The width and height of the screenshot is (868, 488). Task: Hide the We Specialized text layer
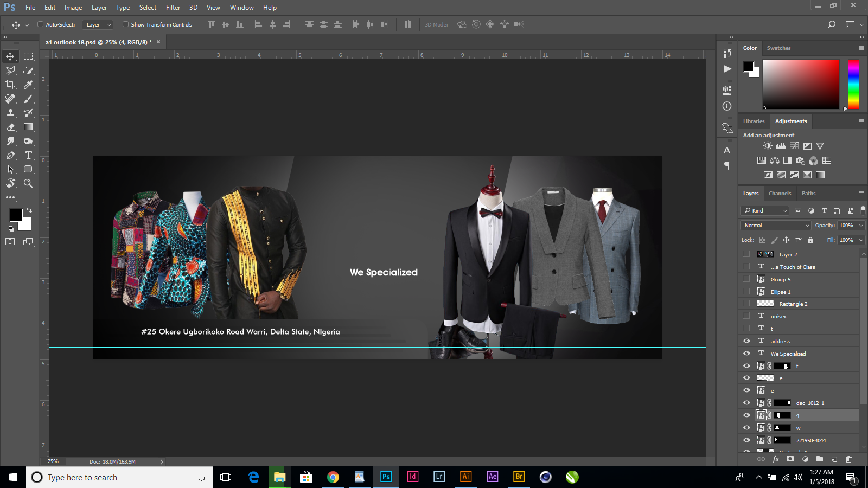[746, 353]
